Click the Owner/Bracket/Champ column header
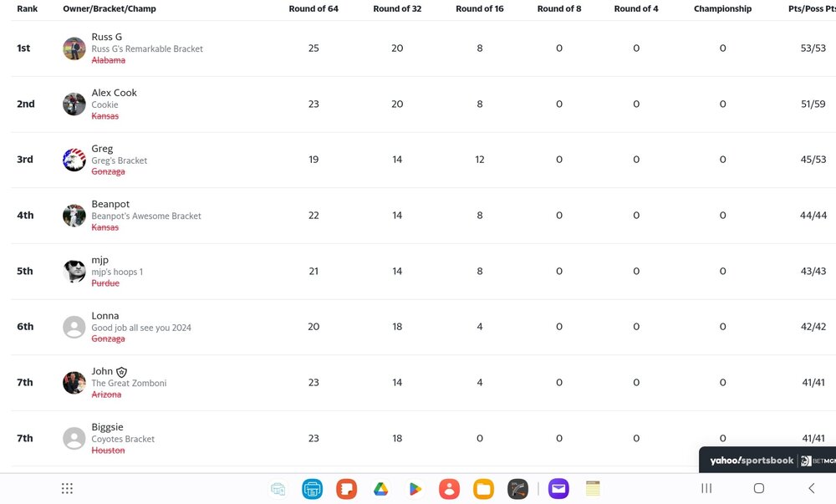 tap(110, 8)
